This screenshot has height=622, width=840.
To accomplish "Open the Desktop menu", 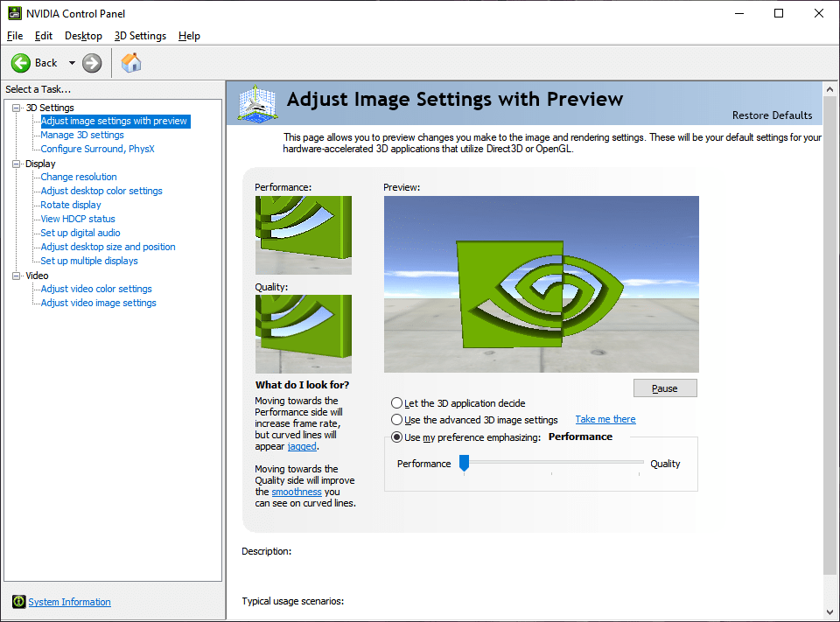I will pyautogui.click(x=83, y=36).
